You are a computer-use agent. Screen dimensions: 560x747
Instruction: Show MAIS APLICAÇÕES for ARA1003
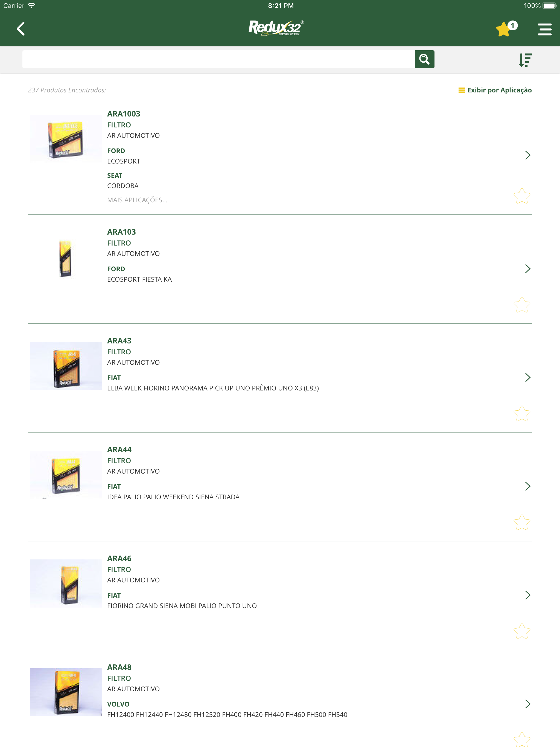[x=137, y=200]
